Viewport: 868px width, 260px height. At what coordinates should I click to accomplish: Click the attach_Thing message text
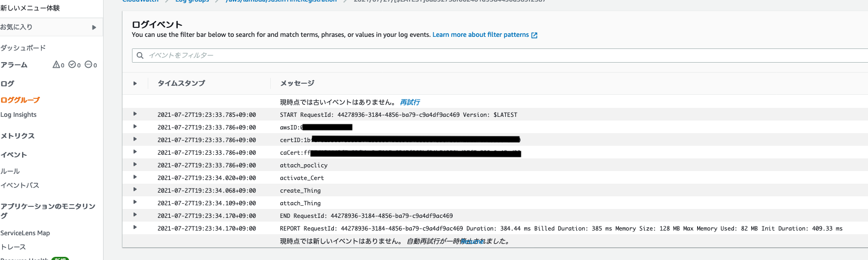pyautogui.click(x=300, y=203)
